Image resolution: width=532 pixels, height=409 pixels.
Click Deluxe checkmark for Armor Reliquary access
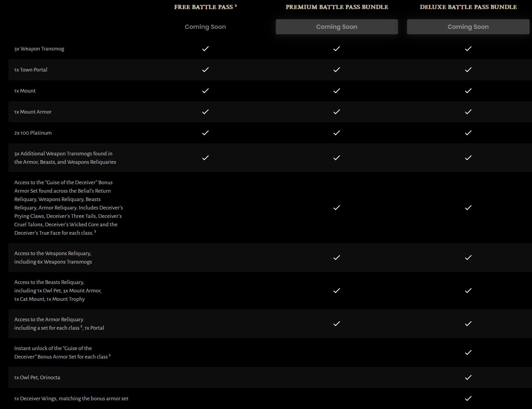(x=468, y=323)
